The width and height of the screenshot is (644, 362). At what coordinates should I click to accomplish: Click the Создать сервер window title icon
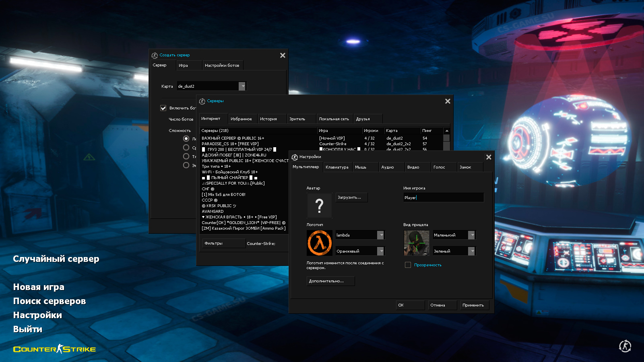click(x=155, y=56)
